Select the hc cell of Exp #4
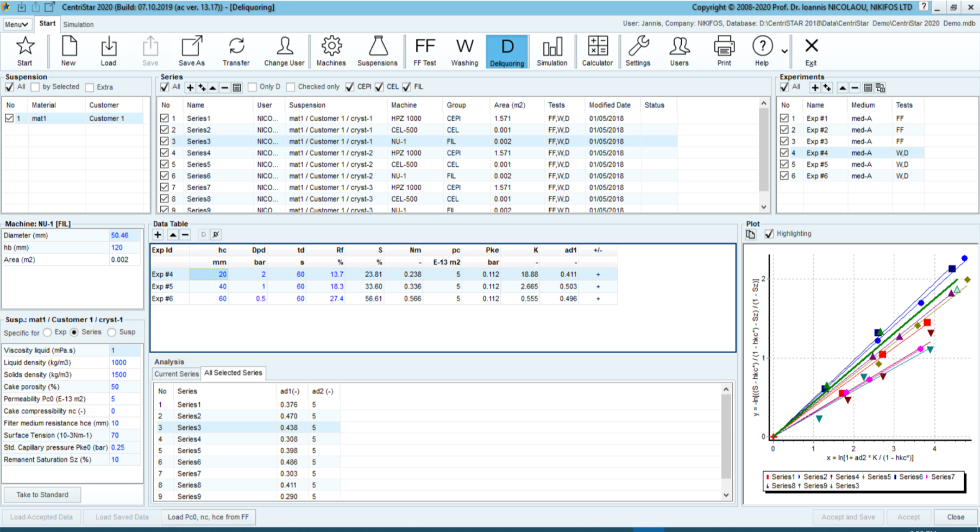This screenshot has height=532, width=980. (x=209, y=274)
